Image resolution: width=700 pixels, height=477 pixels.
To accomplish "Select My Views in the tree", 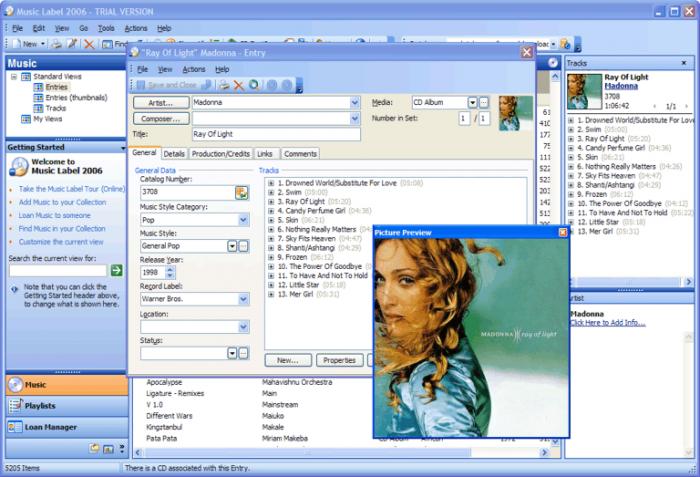I will click(47, 119).
